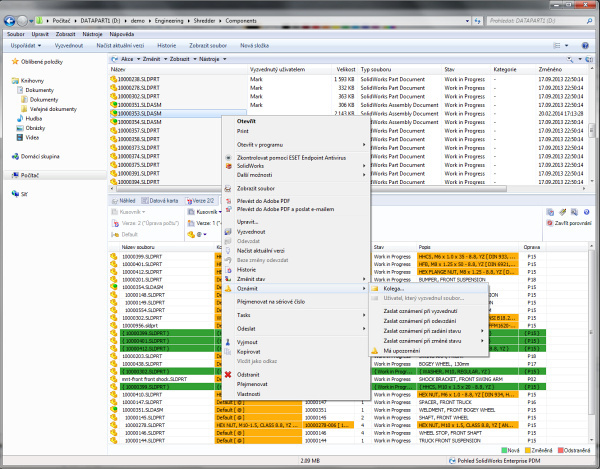Open the Síť network item

(20, 194)
